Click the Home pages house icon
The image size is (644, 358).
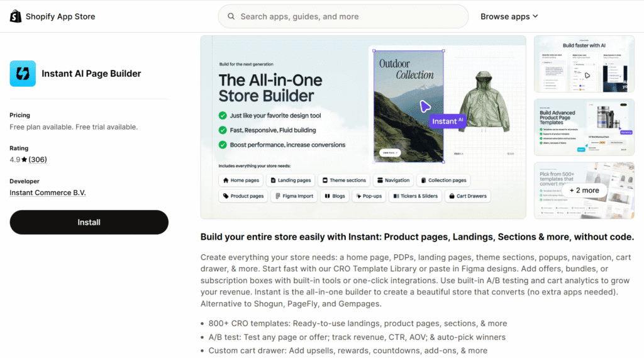[226, 180]
